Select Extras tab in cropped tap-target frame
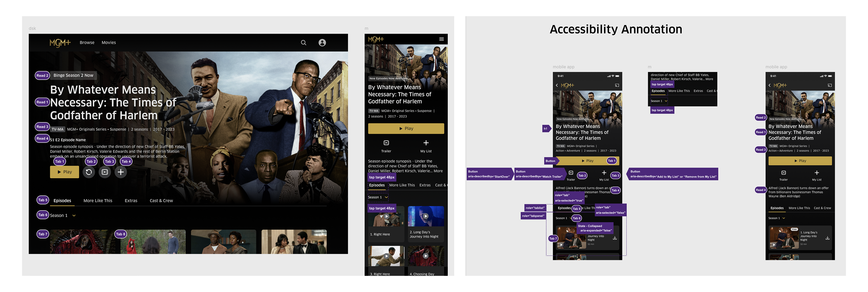Screen dimensions: 868x292 tap(698, 91)
